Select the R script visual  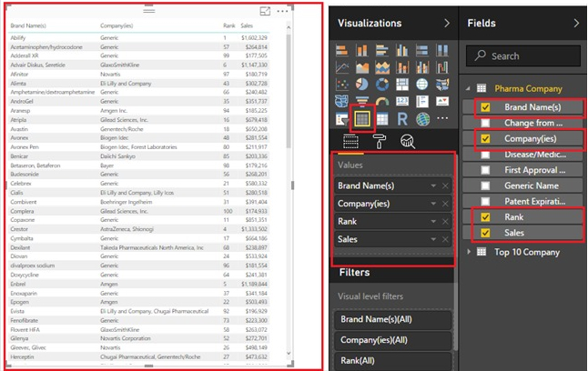[402, 119]
